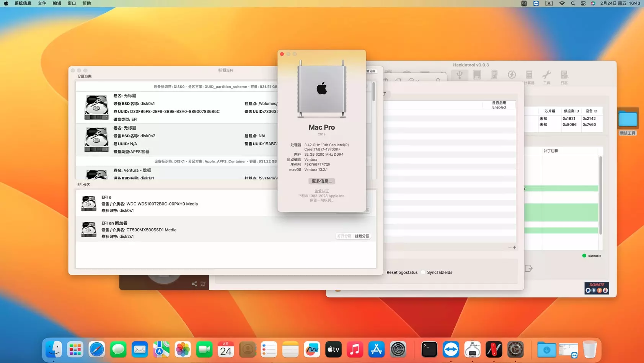This screenshot has height=363, width=644.
Task: Open the 编辑 menu in menu bar
Action: (x=57, y=3)
